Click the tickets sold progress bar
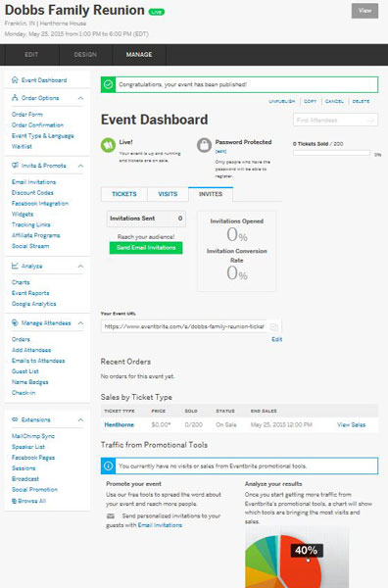The image size is (388, 588). (x=332, y=154)
